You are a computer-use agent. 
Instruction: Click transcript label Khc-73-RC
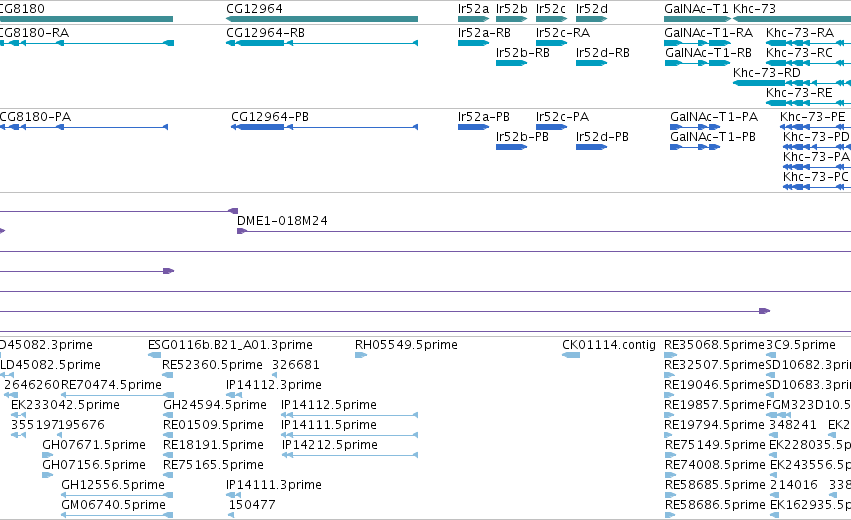click(799, 53)
